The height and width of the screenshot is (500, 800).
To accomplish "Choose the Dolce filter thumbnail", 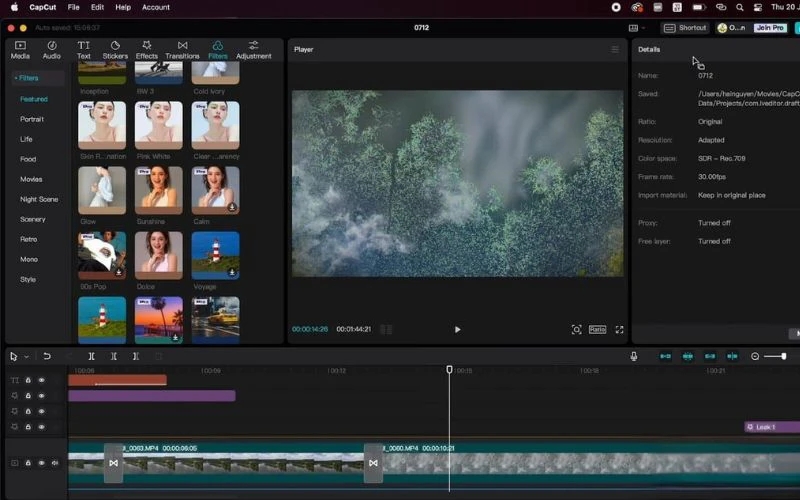I will point(159,255).
